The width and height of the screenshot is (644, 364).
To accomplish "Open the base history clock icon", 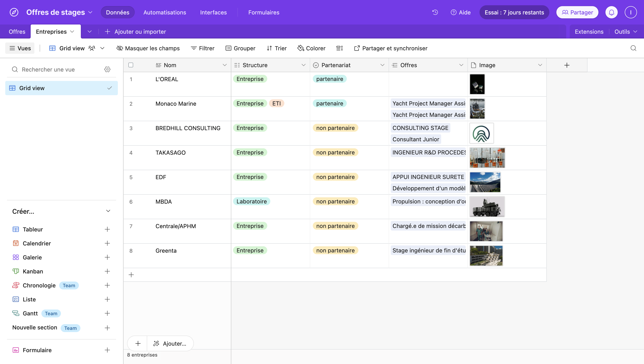I will point(435,12).
